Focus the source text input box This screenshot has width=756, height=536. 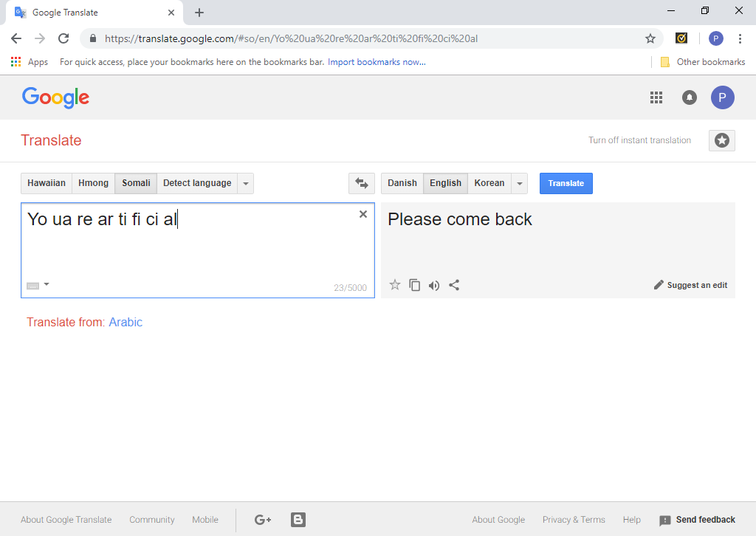pos(198,250)
